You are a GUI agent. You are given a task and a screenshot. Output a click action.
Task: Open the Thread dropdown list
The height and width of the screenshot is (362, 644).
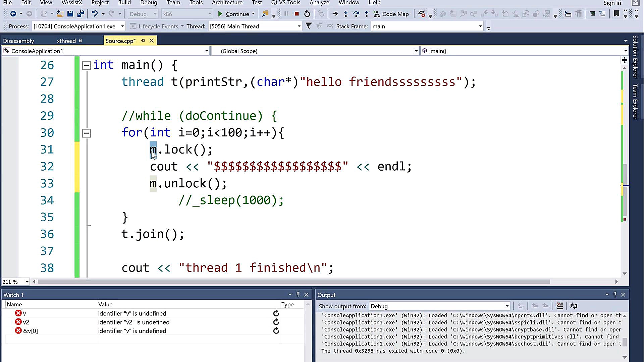click(299, 26)
